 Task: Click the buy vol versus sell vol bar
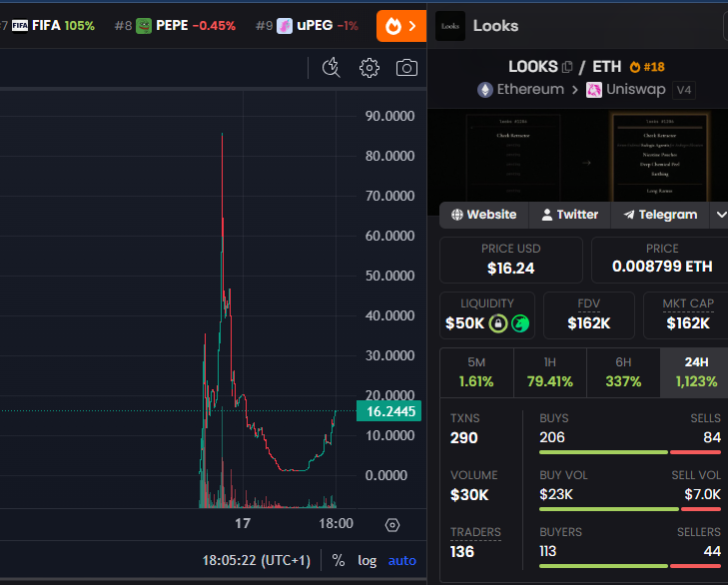[630, 509]
